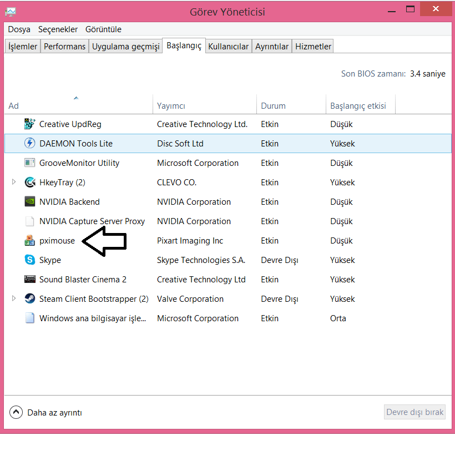
Task: Open the Seçenekler menu
Action: pyautogui.click(x=58, y=29)
